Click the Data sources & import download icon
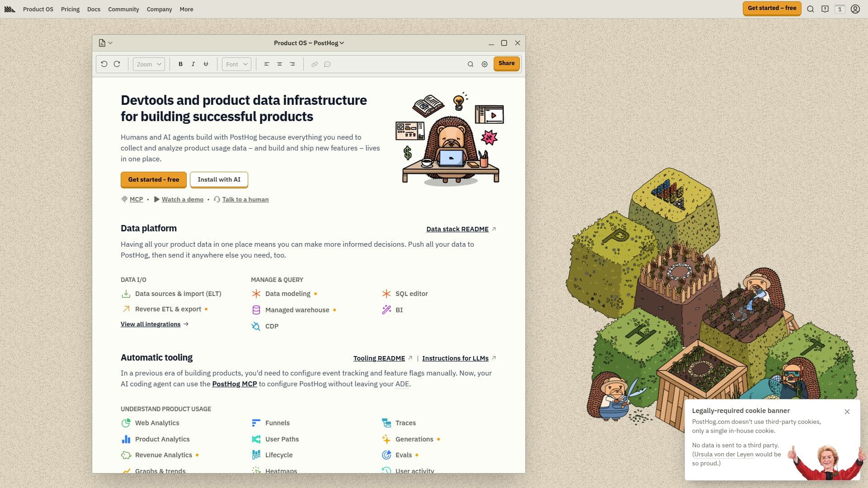 pyautogui.click(x=126, y=294)
